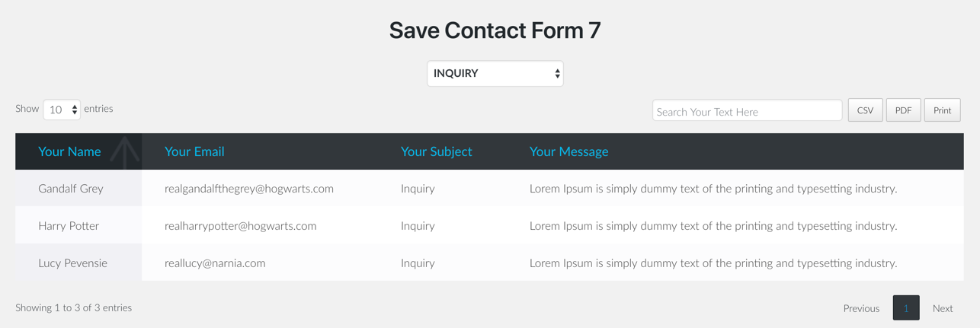Open the INQUIRY form selector dropdown
The height and width of the screenshot is (328, 980).
click(x=495, y=74)
